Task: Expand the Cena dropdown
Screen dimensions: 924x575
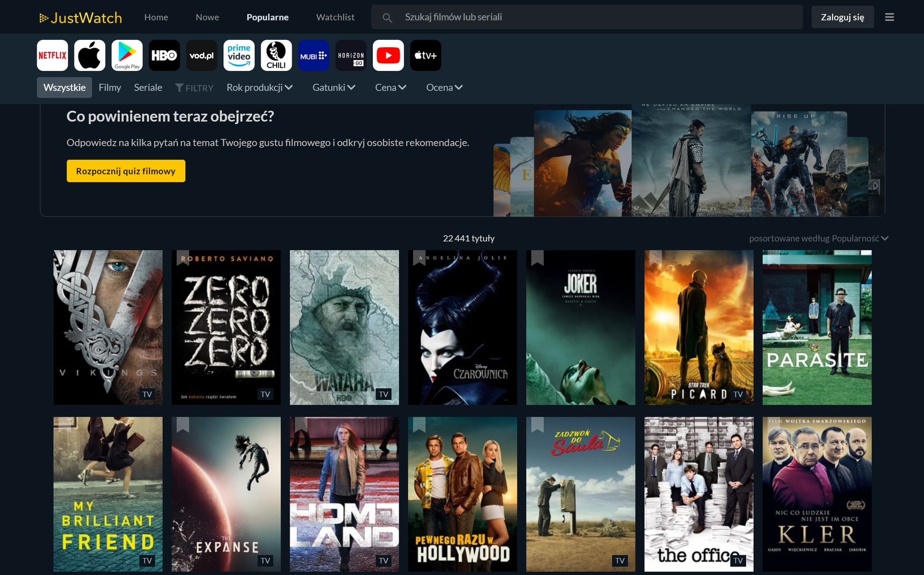Action: (x=391, y=88)
